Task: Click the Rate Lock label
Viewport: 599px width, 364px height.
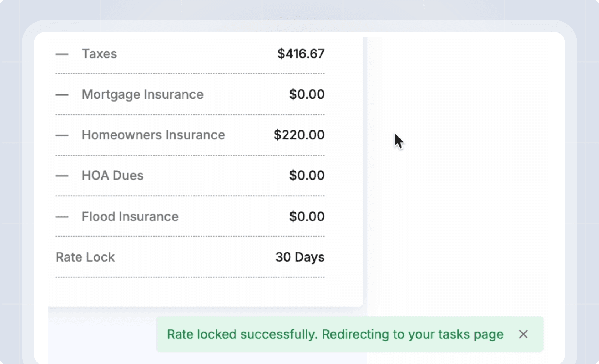Action: pyautogui.click(x=85, y=257)
